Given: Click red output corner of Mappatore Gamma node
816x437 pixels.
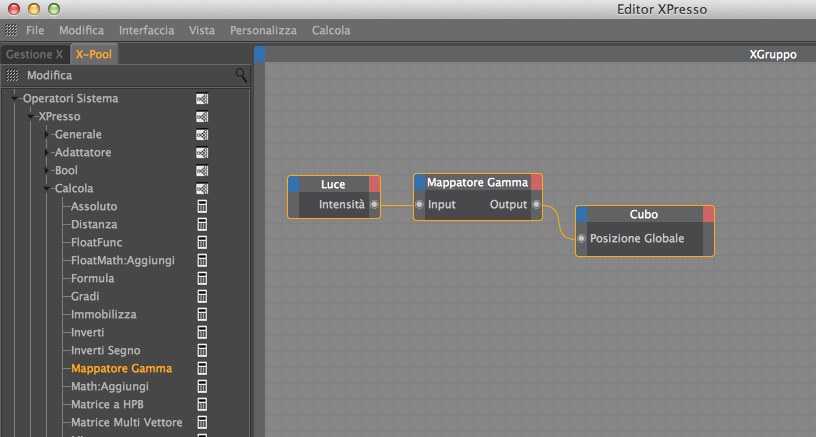Looking at the screenshot, I should (x=536, y=182).
